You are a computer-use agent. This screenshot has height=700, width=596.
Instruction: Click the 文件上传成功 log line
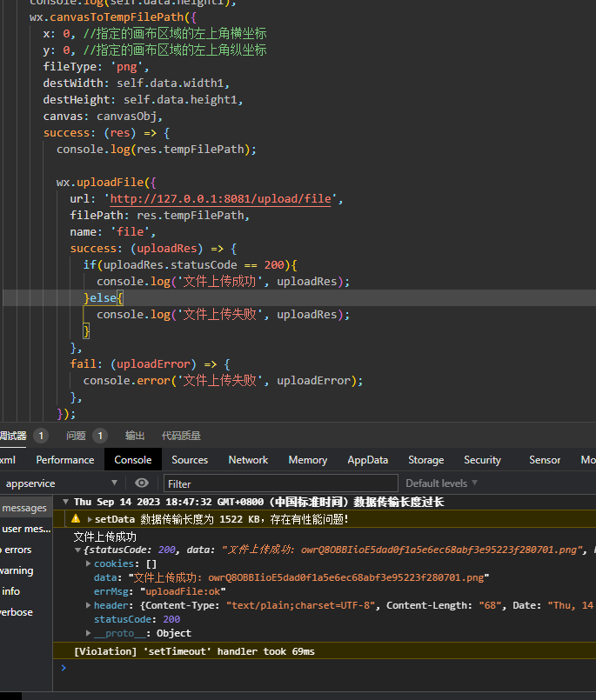105,537
